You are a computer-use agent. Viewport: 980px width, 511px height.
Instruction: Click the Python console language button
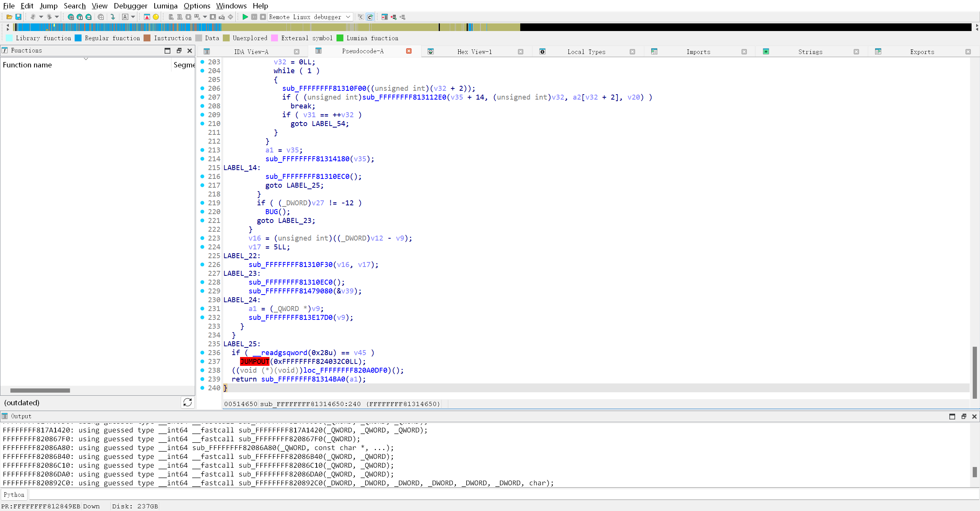(14, 495)
